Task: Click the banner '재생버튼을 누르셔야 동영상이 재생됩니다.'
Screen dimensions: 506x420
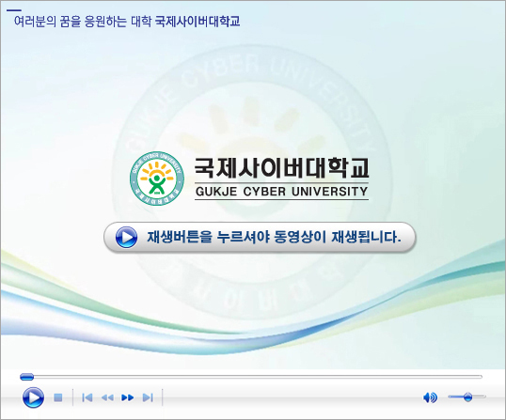Action: tap(260, 237)
